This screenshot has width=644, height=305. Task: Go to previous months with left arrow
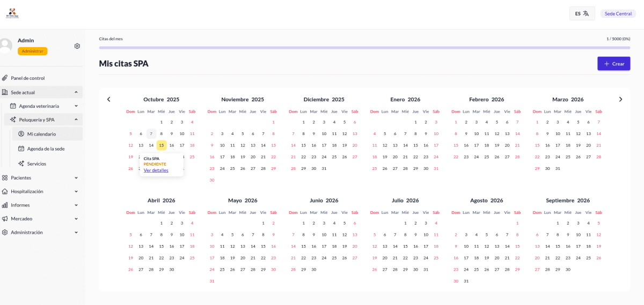(x=108, y=99)
